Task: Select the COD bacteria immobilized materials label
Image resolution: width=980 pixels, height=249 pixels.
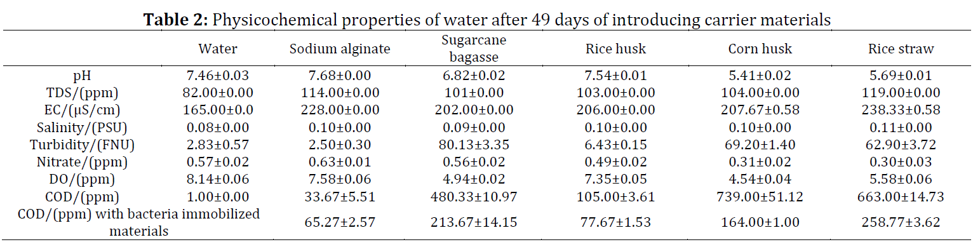Action: (138, 222)
